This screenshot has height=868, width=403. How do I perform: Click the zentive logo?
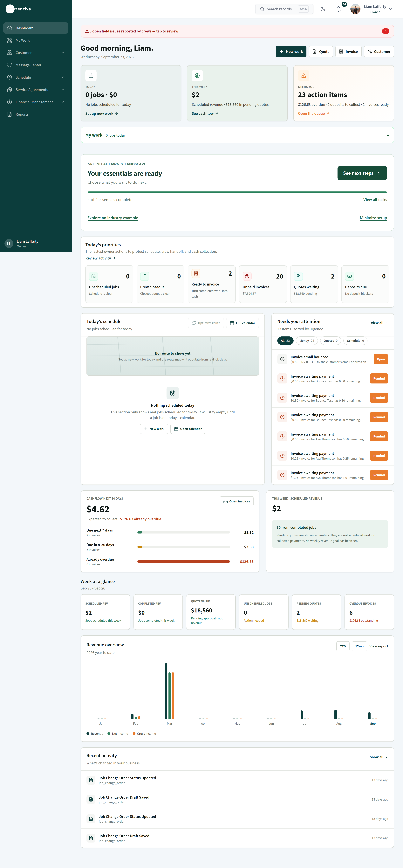pos(18,9)
